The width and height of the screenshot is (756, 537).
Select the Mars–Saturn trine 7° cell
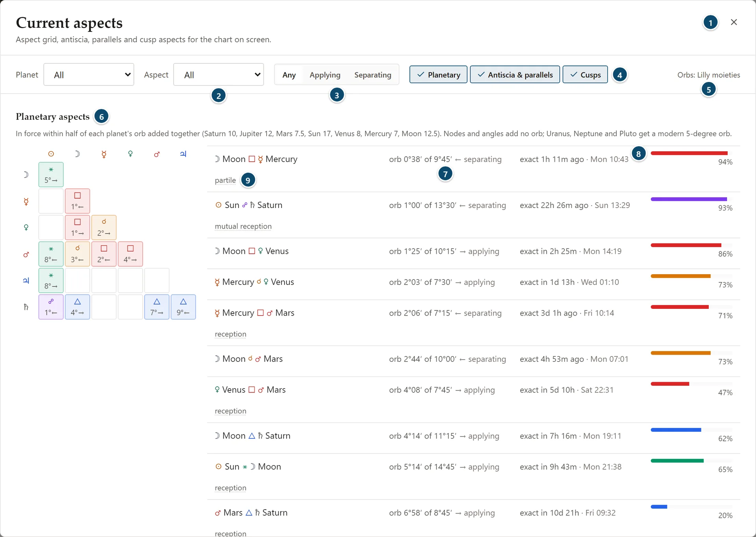click(x=157, y=307)
